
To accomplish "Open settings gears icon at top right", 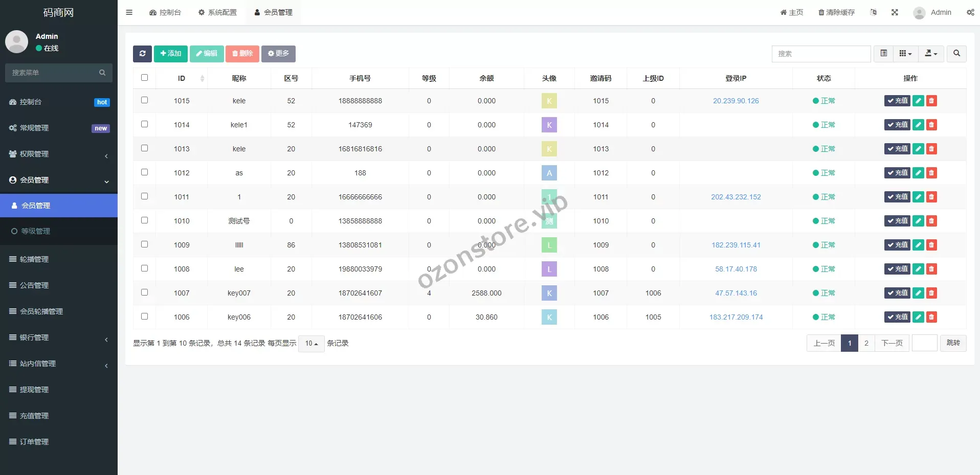I will pos(970,12).
